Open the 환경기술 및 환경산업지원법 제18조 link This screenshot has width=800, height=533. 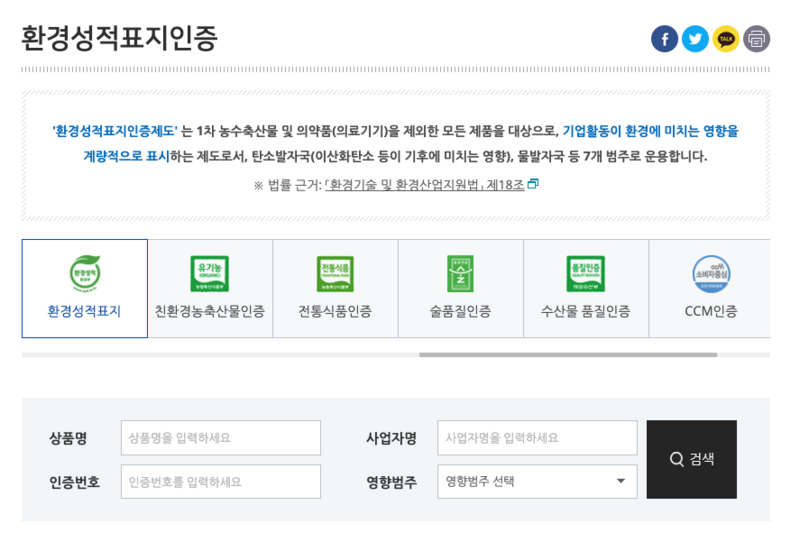(424, 185)
